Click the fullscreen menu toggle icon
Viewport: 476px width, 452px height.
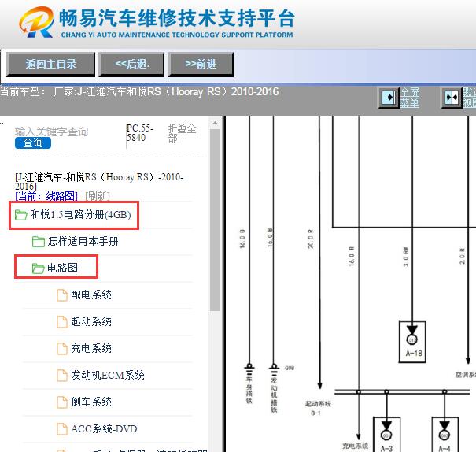click(x=388, y=98)
